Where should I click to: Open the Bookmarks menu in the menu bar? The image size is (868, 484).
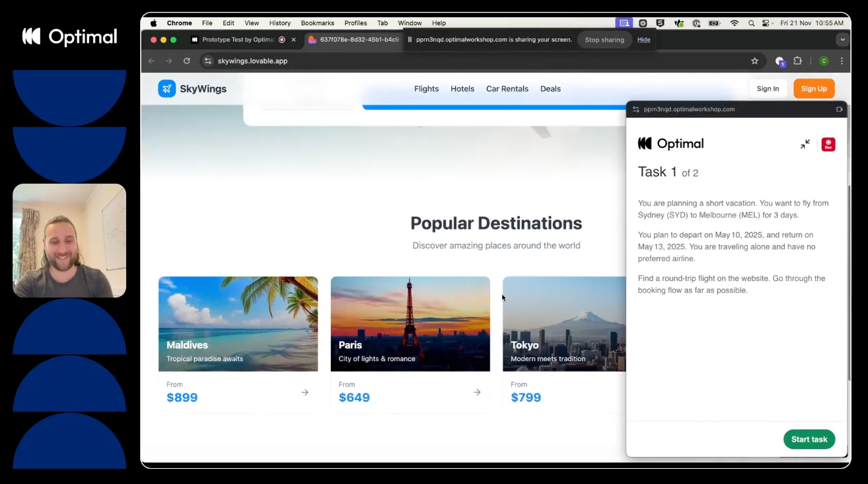pos(317,22)
